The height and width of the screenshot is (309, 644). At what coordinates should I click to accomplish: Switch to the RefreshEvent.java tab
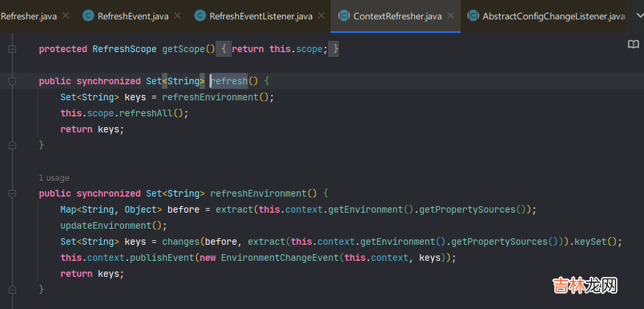(x=133, y=16)
